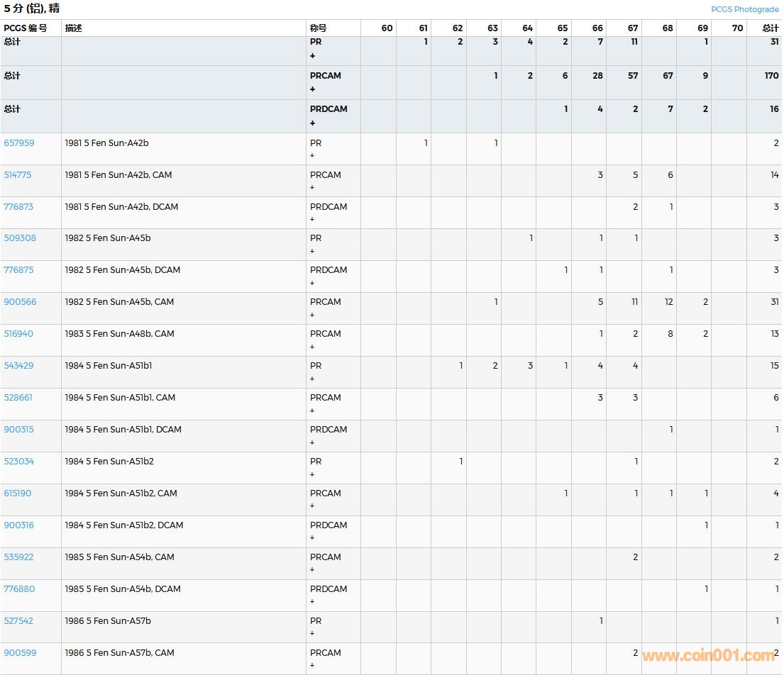Image resolution: width=784 pixels, height=675 pixels.
Task: Click PCGS number 615190
Action: [18, 493]
